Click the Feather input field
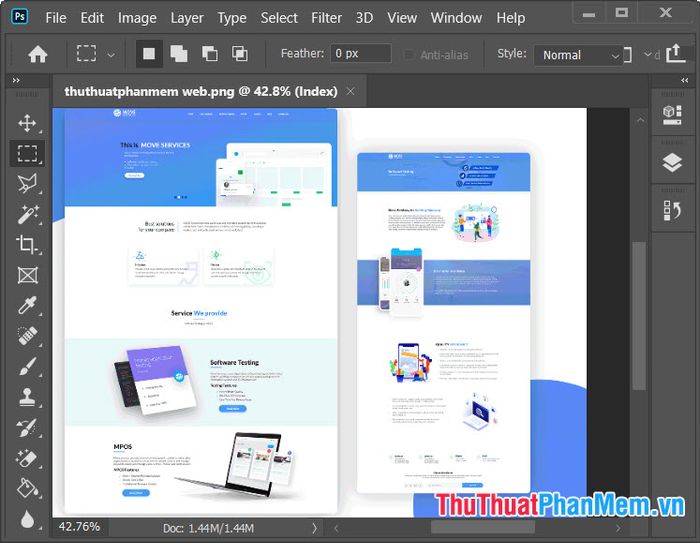Screen dimensions: 700x543 coord(359,54)
